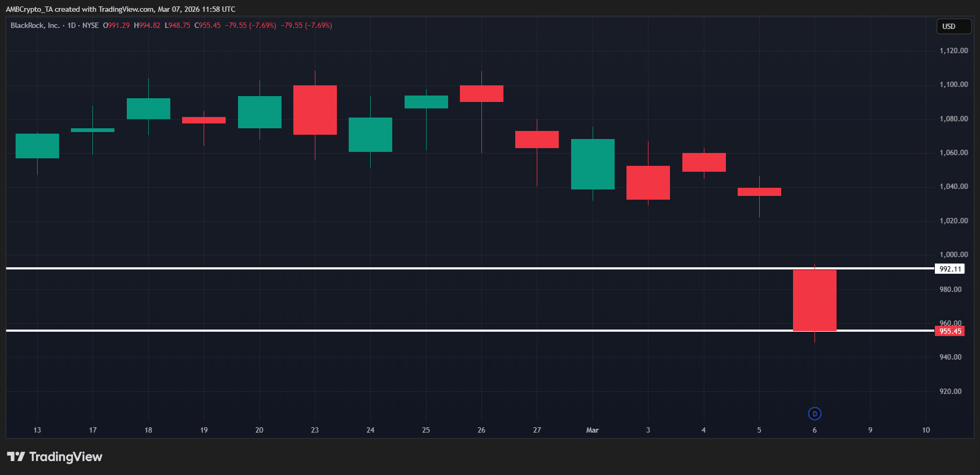Click the green candle on the 13th
The image size is (980, 475).
pyautogui.click(x=37, y=146)
